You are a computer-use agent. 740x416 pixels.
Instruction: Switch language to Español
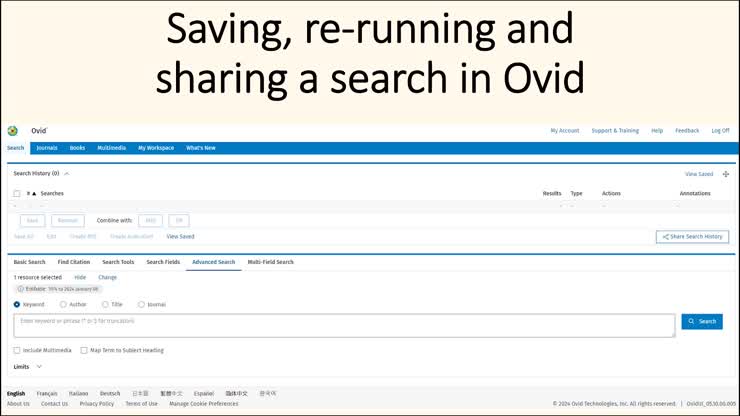coord(204,394)
